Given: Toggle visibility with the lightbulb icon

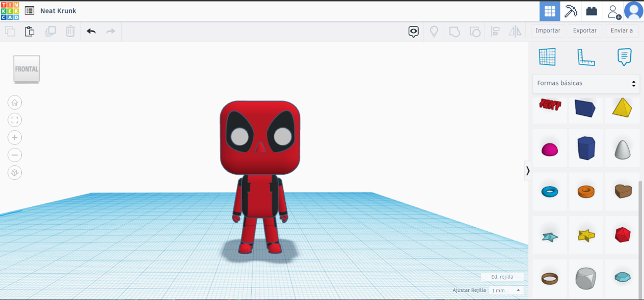Looking at the screenshot, I should (x=433, y=31).
